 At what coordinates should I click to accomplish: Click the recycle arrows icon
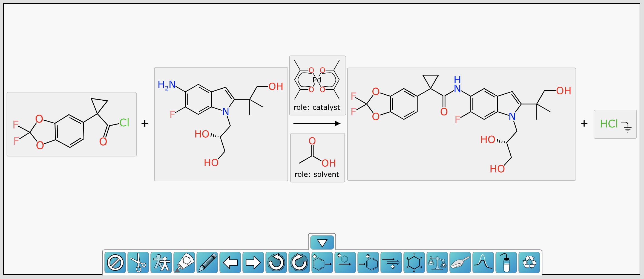pos(529,263)
